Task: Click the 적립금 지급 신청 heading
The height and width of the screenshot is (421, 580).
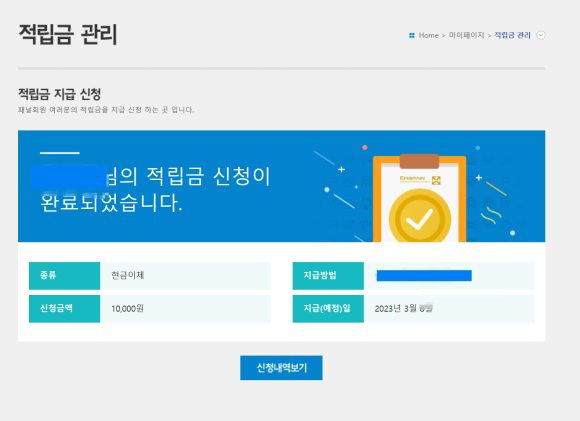Action: coord(60,94)
